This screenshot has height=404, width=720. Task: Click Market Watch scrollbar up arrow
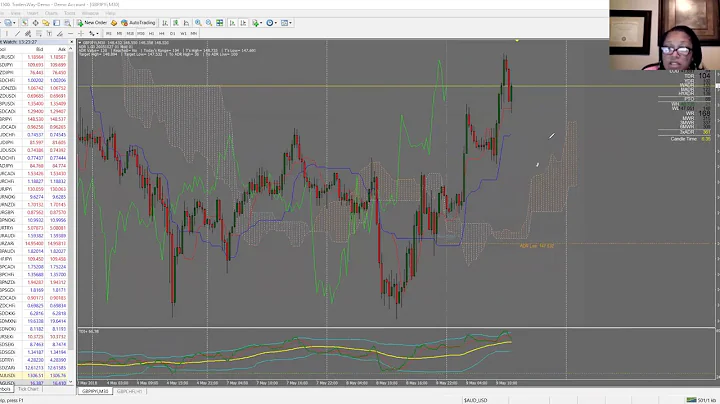71,49
